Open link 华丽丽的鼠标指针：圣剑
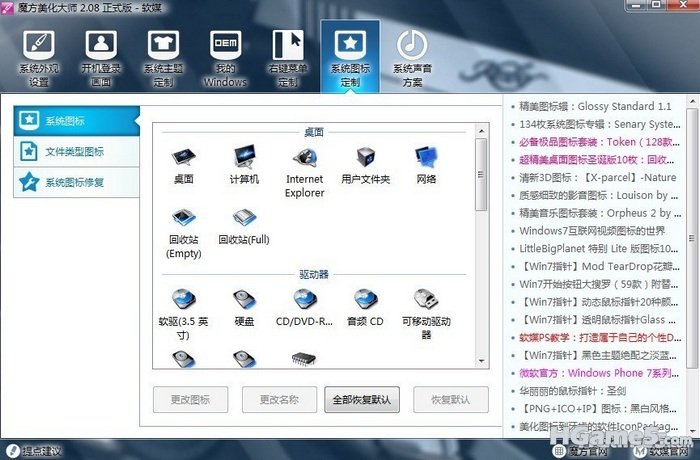 tap(573, 391)
